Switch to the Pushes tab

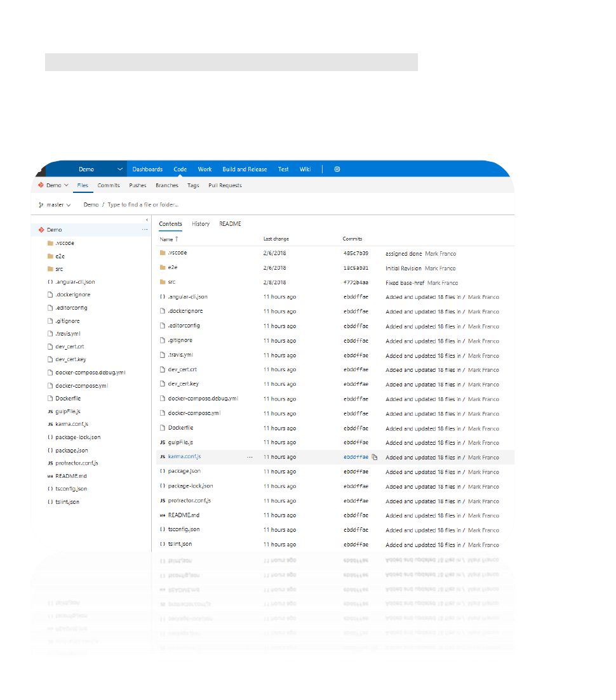click(x=138, y=185)
